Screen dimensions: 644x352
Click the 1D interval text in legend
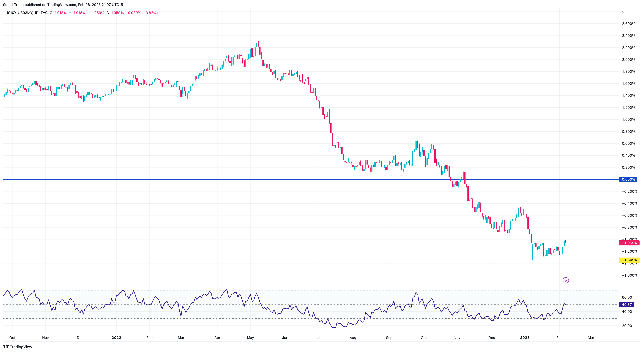click(36, 13)
